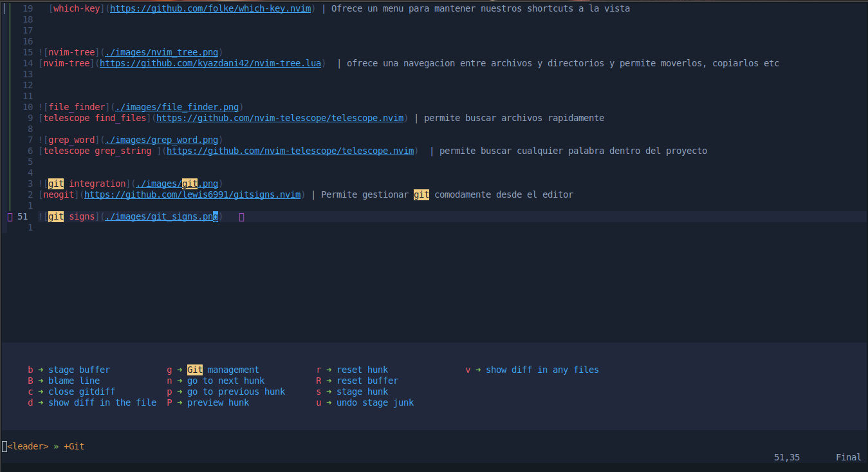Open the kyazdani42/nvim-tree.lua link
This screenshot has height=472, width=868.
click(210, 63)
